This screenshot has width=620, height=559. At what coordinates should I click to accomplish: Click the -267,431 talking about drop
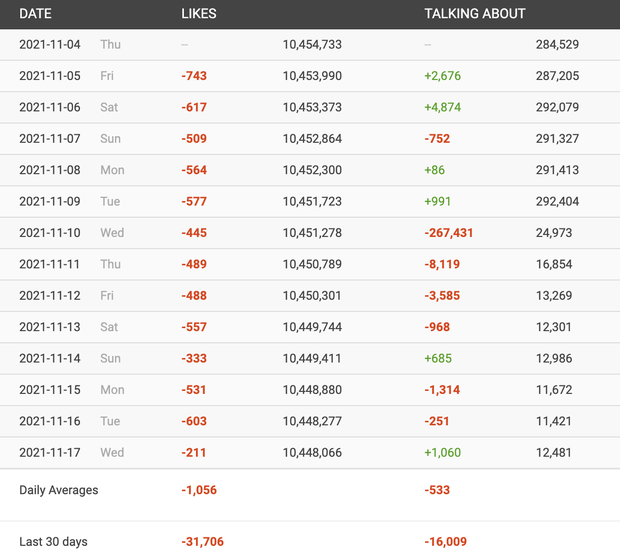tap(449, 233)
